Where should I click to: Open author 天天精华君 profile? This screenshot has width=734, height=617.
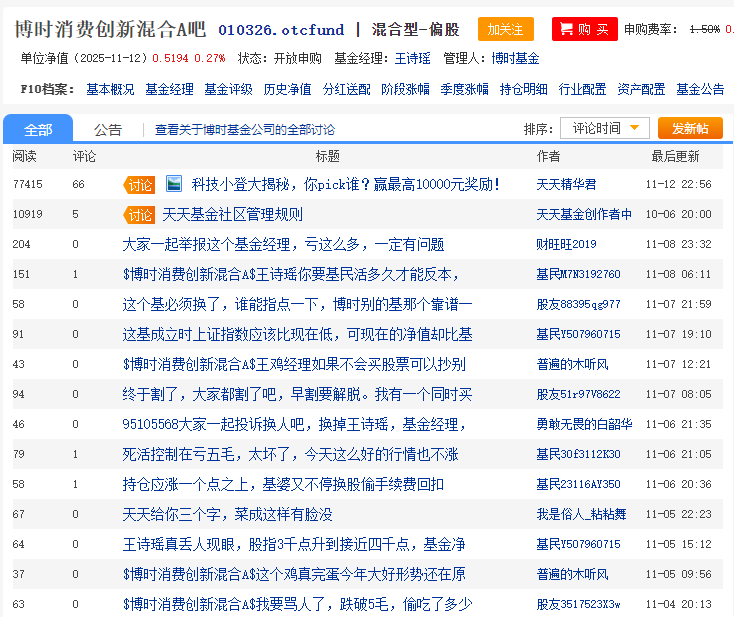pyautogui.click(x=566, y=184)
